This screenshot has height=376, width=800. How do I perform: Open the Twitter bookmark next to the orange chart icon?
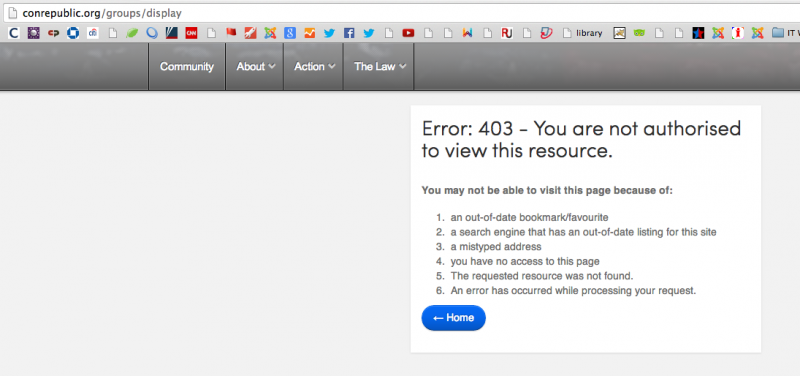[330, 33]
